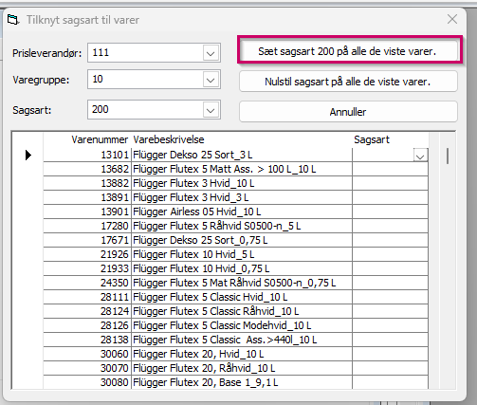Image resolution: width=477 pixels, height=405 pixels.
Task: Click the Prisleverandør field showing 111
Action: [146, 53]
